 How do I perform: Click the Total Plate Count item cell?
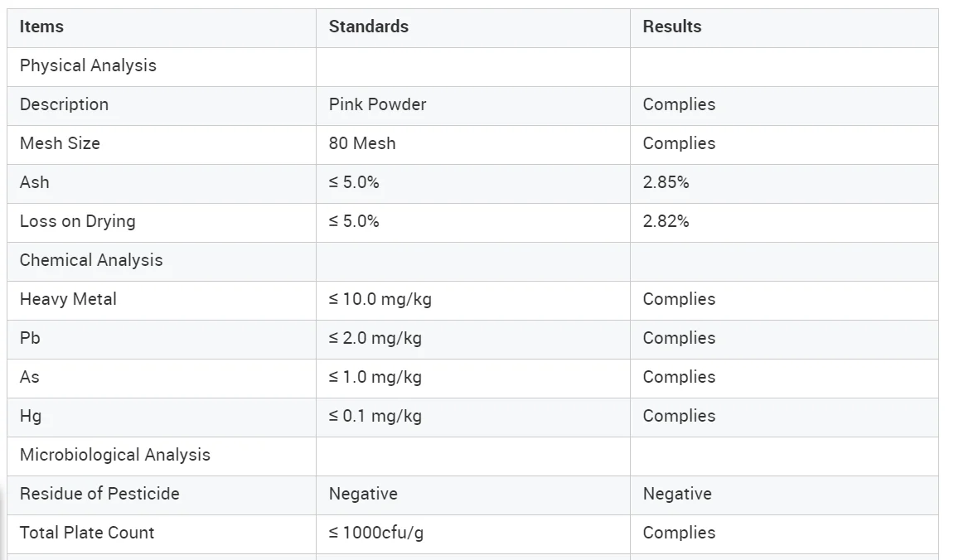(87, 533)
